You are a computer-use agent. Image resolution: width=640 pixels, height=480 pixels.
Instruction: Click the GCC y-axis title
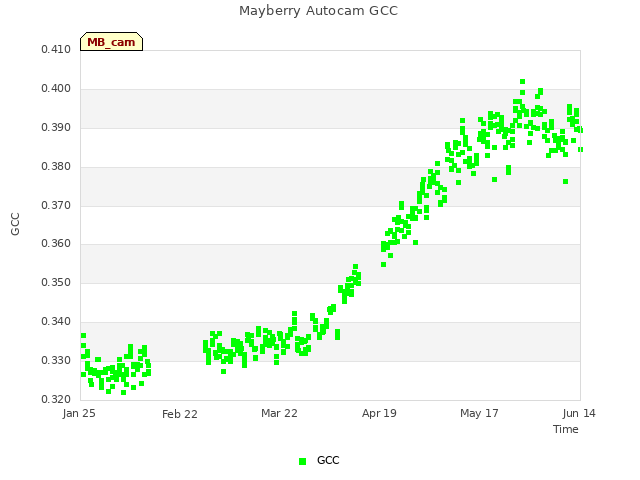click(15, 224)
